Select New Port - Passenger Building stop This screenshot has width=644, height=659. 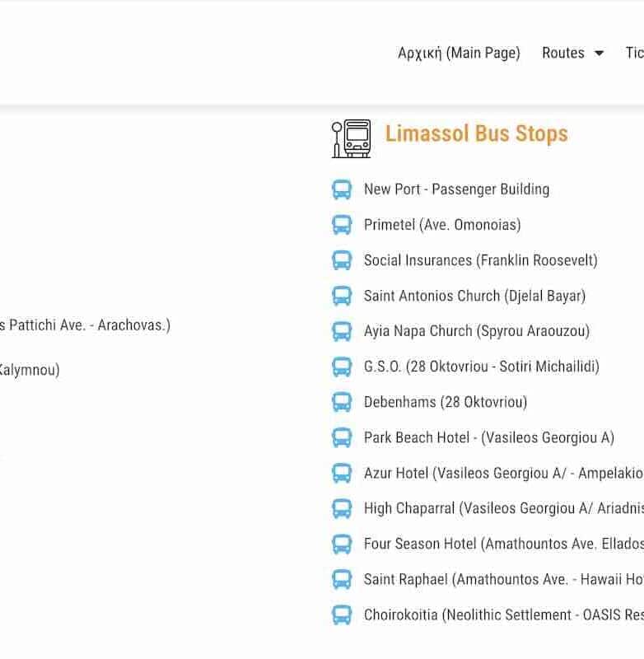[x=456, y=189]
